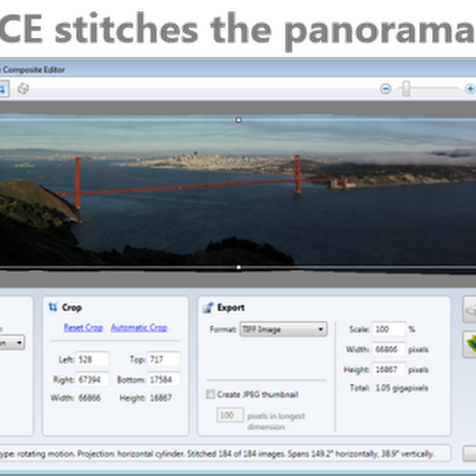The height and width of the screenshot is (476, 476).
Task: Open the Format dropdown showing TIFF Image
Action: [284, 330]
